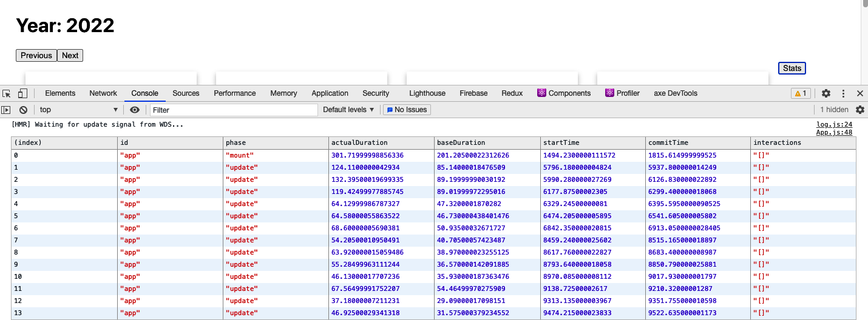Click the console Filter input field
The width and height of the screenshot is (868, 320).
[234, 110]
